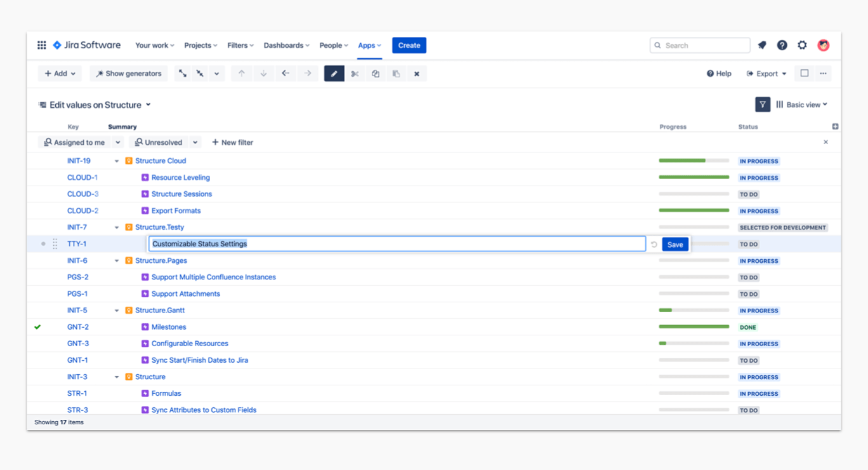The height and width of the screenshot is (470, 868).
Task: Click the move up arrow icon
Action: 242,74
